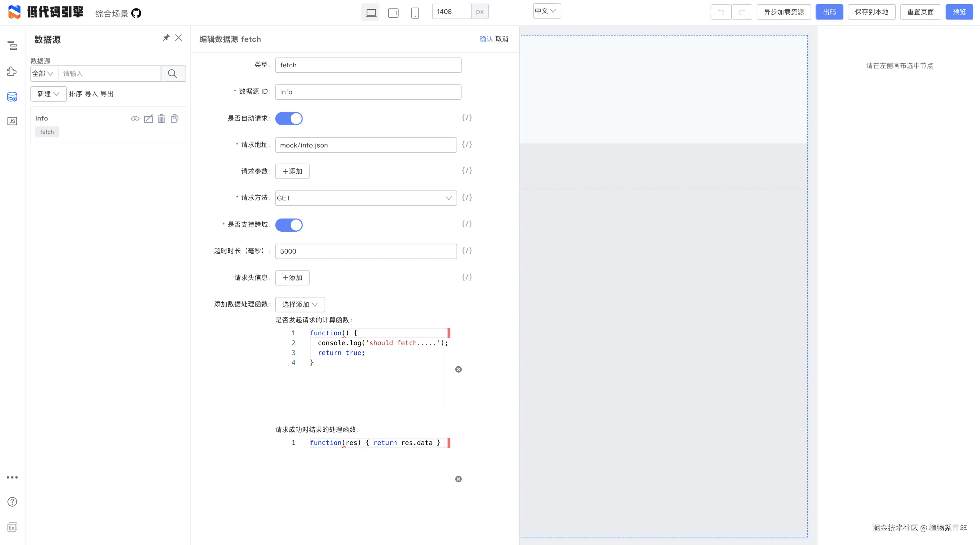Click the 确认 link to save
The width and height of the screenshot is (980, 545).
tap(486, 39)
